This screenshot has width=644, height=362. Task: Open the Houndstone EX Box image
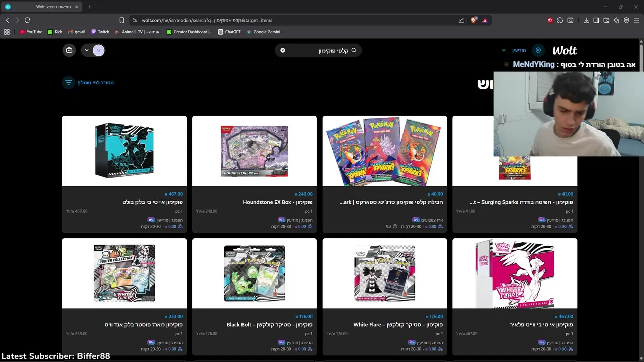coord(255,151)
